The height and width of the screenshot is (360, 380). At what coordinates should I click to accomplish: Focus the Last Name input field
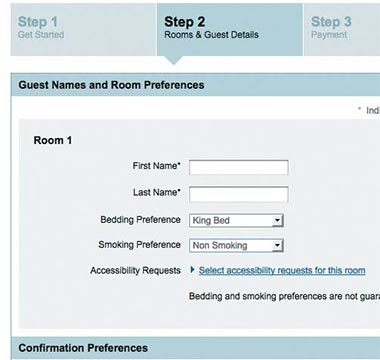[x=239, y=194]
